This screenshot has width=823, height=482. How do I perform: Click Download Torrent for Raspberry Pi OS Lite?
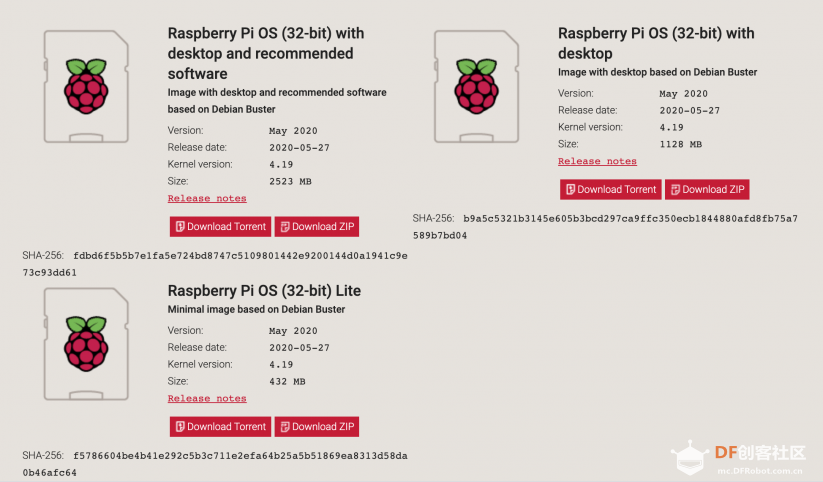coord(220,427)
